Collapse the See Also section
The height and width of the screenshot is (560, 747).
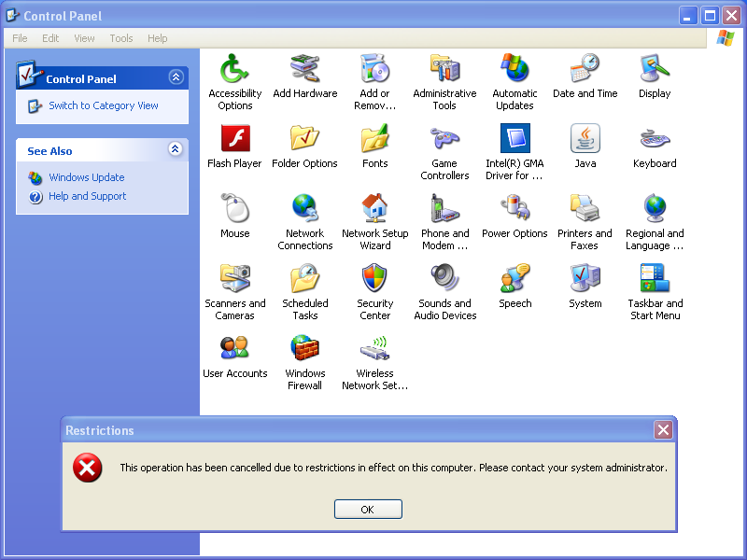176,150
